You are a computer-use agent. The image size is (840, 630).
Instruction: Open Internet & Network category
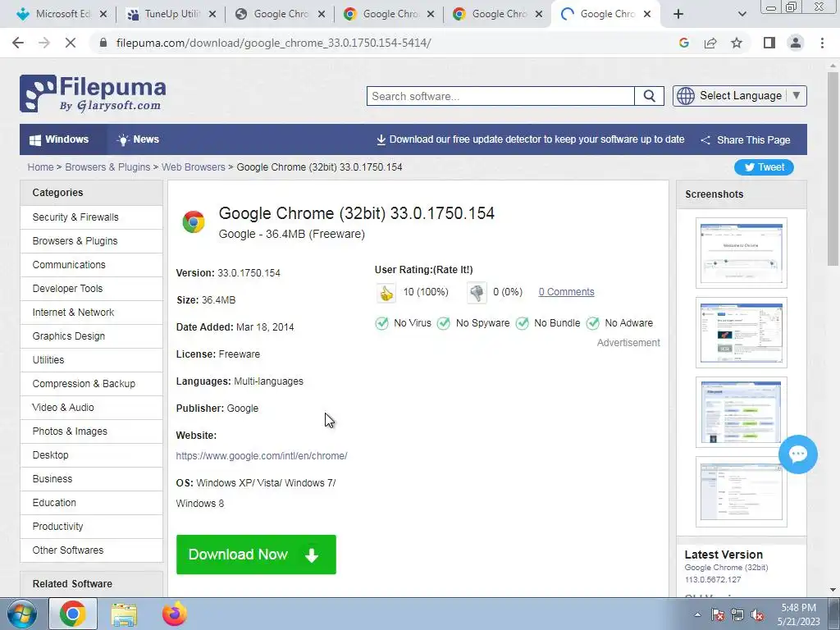tap(92, 313)
